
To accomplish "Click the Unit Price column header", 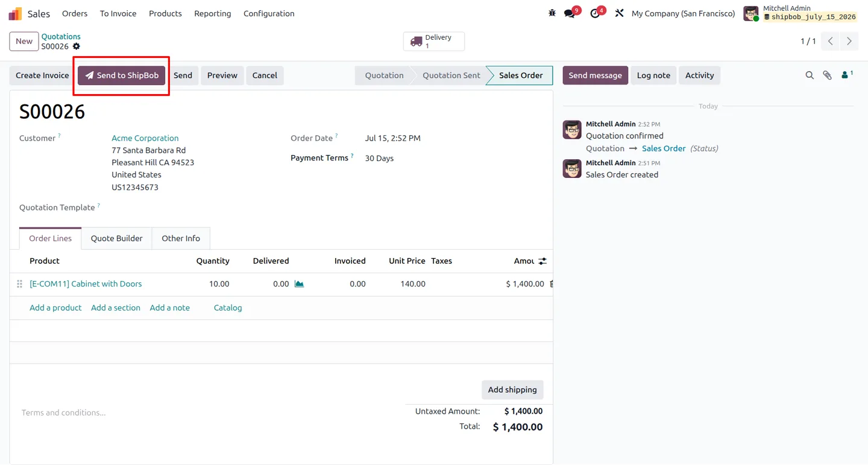I will pyautogui.click(x=407, y=261).
